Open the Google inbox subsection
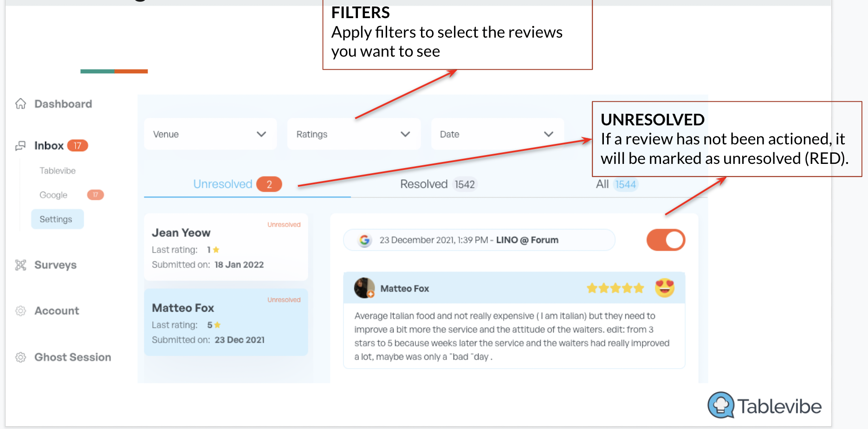 click(53, 195)
